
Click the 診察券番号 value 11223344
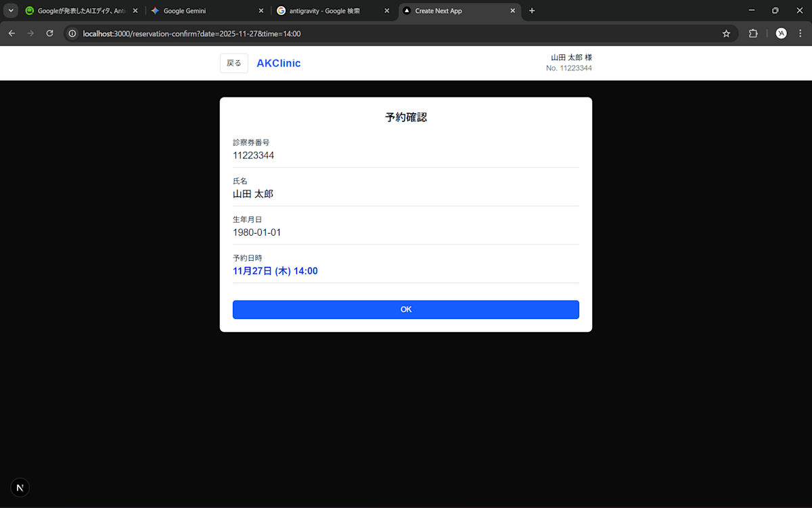tap(254, 155)
